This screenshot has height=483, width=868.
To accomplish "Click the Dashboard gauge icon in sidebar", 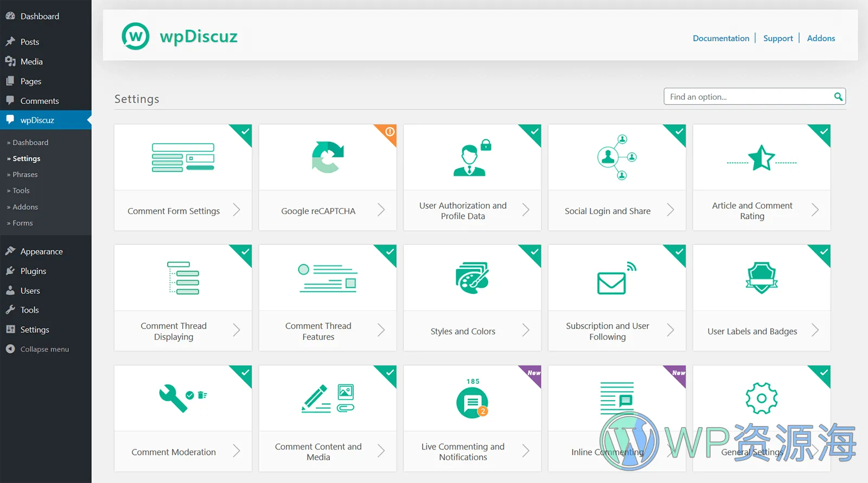I will 10,16.
